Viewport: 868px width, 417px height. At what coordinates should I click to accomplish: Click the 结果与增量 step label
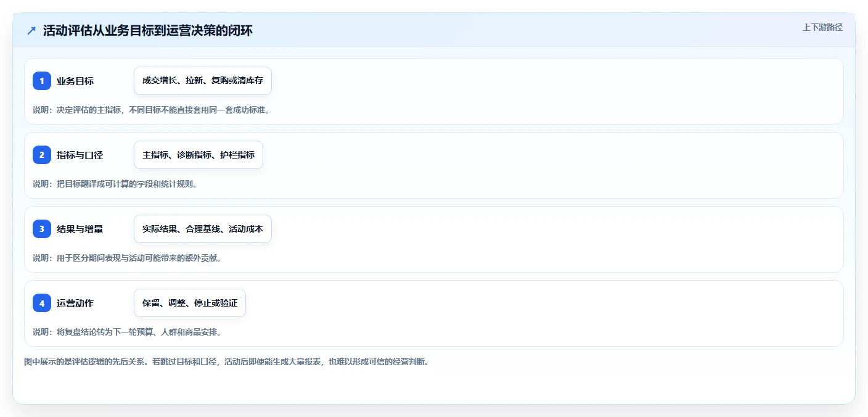point(80,229)
